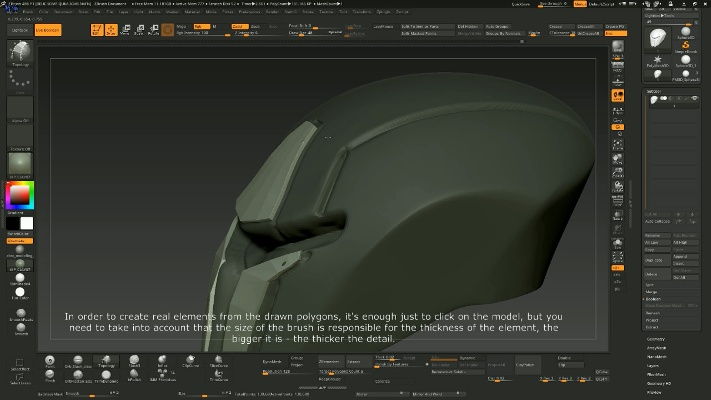This screenshot has width=711, height=400.
Task: Activate the Rotate transform icon
Action: pos(154,29)
